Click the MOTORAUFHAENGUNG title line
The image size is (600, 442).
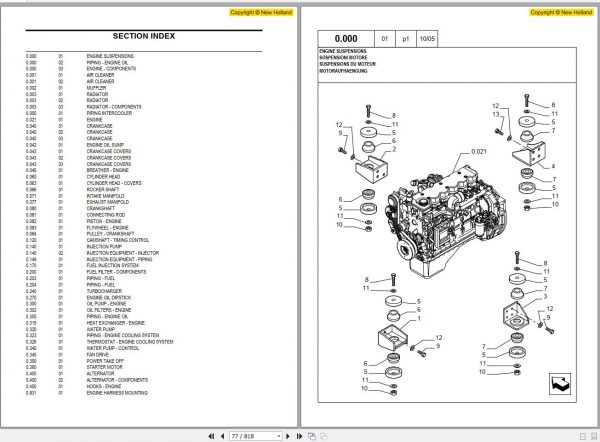(x=343, y=71)
